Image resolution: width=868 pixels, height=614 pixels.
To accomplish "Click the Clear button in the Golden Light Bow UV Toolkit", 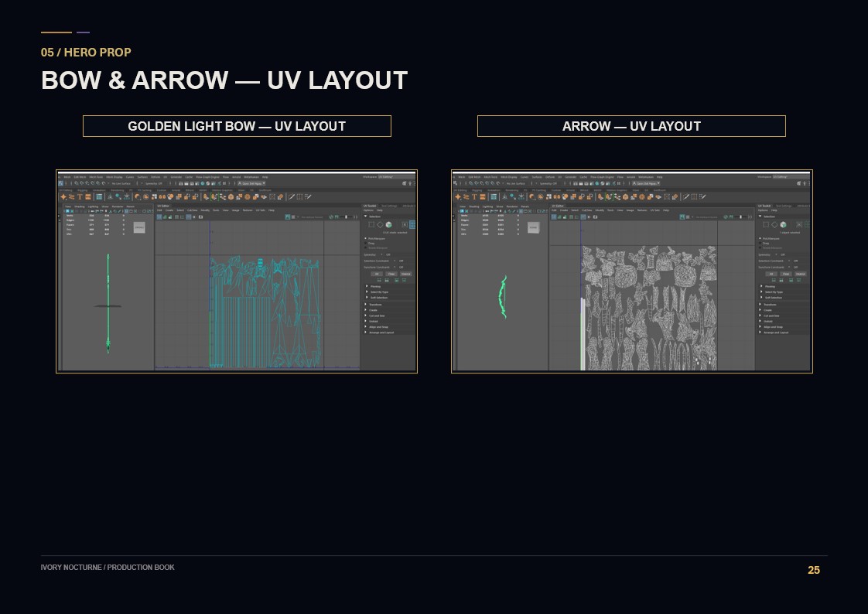I will tap(391, 274).
